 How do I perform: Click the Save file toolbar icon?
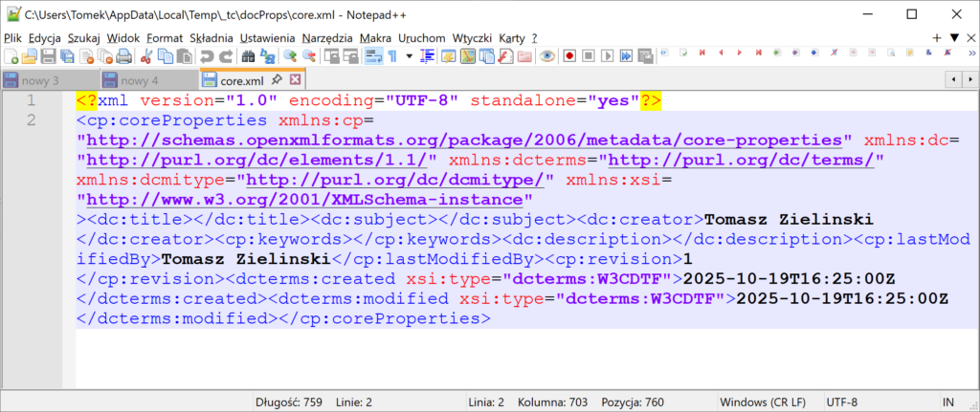49,56
